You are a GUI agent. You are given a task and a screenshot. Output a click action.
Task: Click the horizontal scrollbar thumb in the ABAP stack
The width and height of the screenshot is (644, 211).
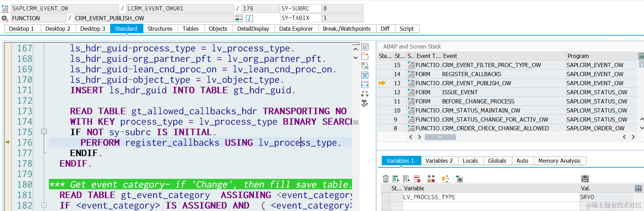click(x=440, y=137)
